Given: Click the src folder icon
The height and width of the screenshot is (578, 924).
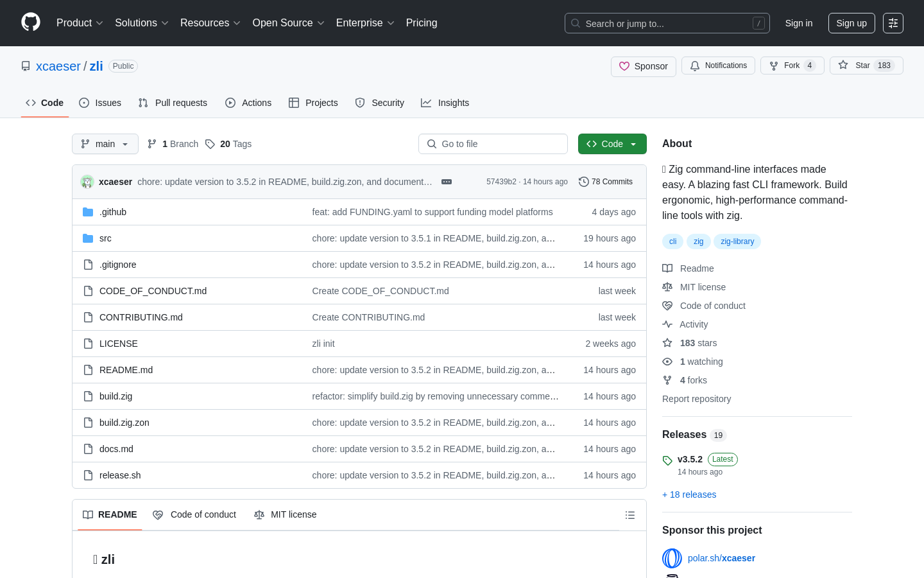Looking at the screenshot, I should pyautogui.click(x=88, y=238).
